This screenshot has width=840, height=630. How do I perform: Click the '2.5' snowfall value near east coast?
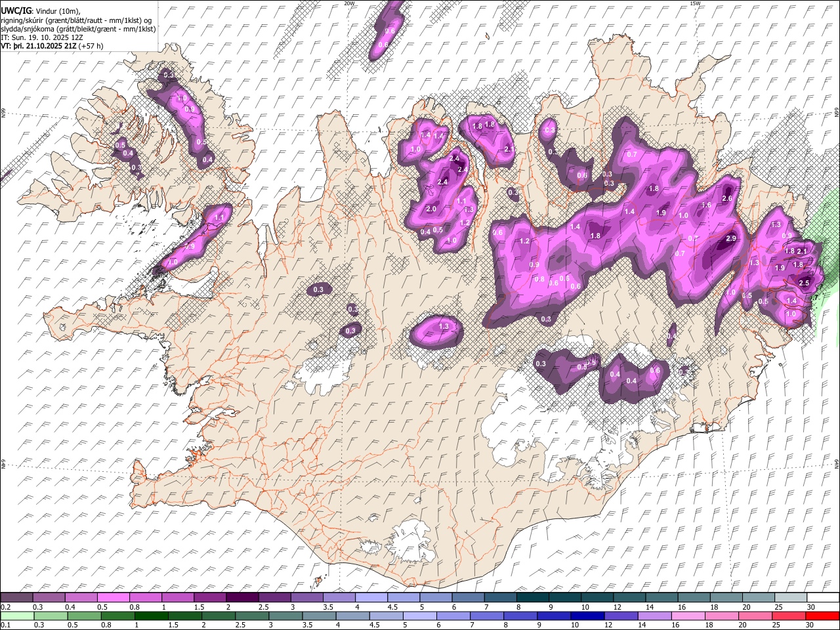pos(804,283)
